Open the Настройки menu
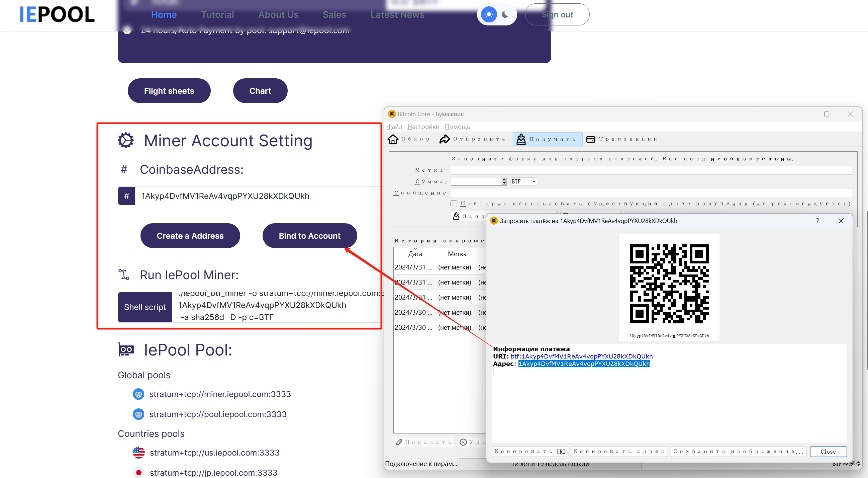 (x=423, y=127)
